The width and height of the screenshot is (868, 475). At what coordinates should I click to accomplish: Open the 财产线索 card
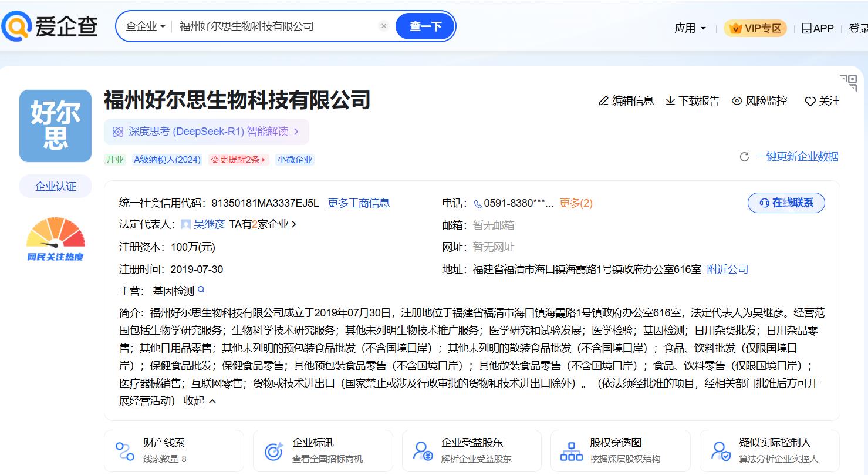click(174, 451)
